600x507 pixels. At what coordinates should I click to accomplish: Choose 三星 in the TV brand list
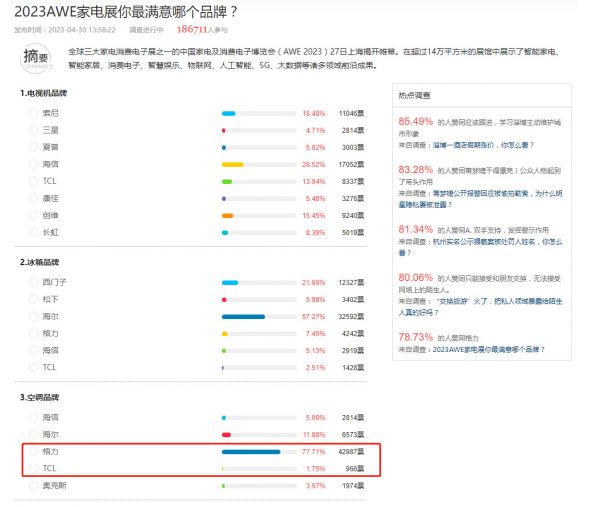pos(33,130)
